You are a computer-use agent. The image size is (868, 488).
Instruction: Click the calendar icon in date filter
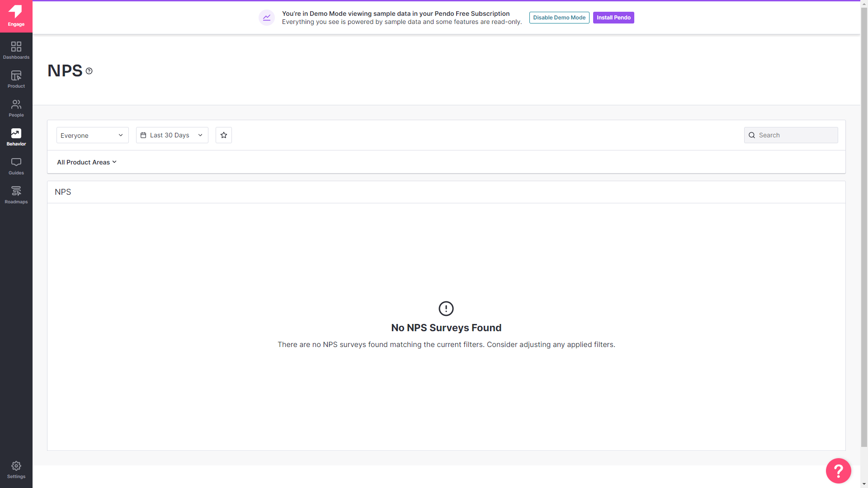tap(143, 135)
